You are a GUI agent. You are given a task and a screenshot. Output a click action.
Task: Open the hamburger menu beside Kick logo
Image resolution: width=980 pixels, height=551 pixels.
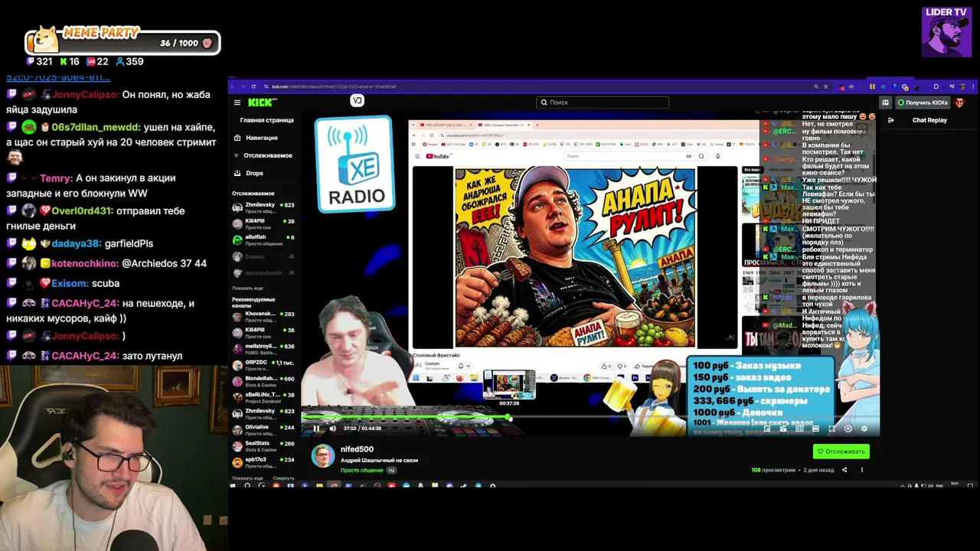click(237, 103)
